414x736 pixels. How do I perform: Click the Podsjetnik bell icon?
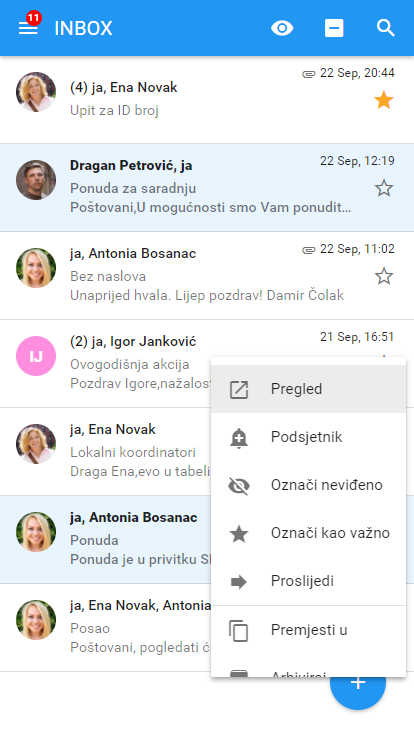[239, 438]
